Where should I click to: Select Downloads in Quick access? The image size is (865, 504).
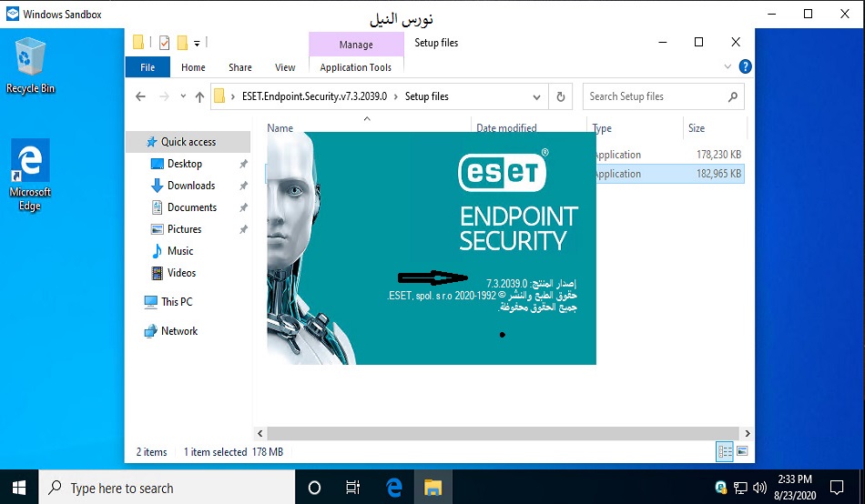(190, 186)
